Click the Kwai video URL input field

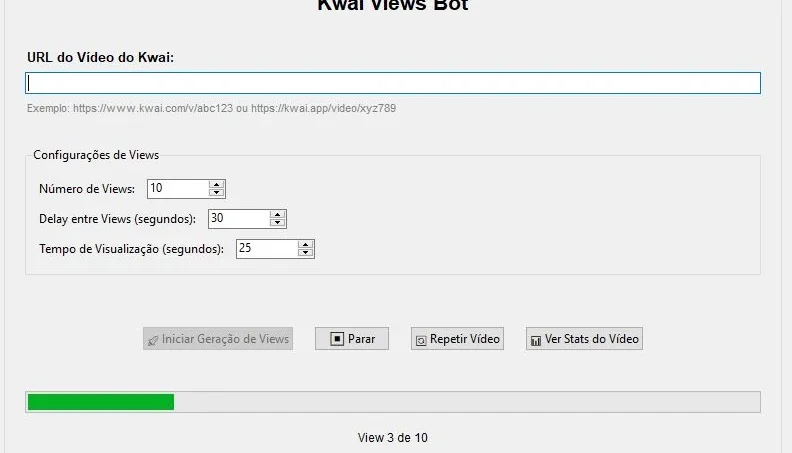click(x=392, y=83)
